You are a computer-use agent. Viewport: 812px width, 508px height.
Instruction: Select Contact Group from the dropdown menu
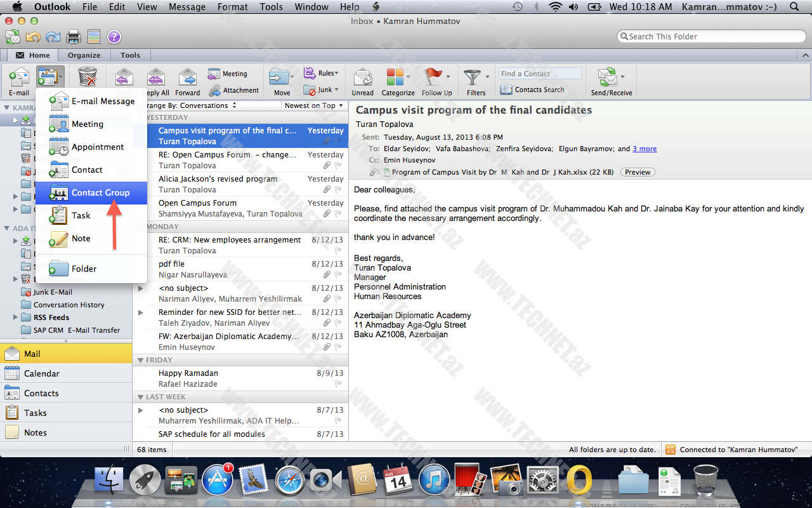click(x=100, y=192)
